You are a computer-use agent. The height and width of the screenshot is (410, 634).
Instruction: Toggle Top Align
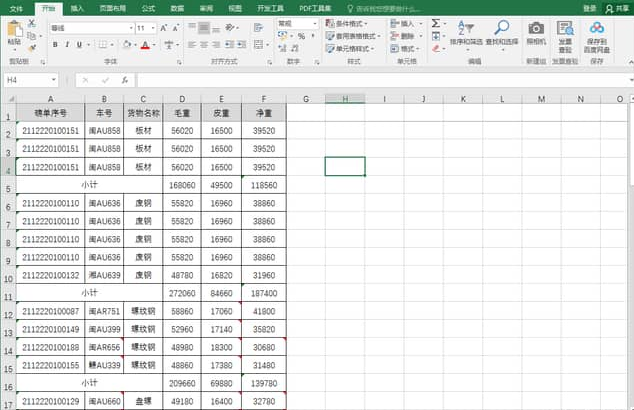click(192, 27)
